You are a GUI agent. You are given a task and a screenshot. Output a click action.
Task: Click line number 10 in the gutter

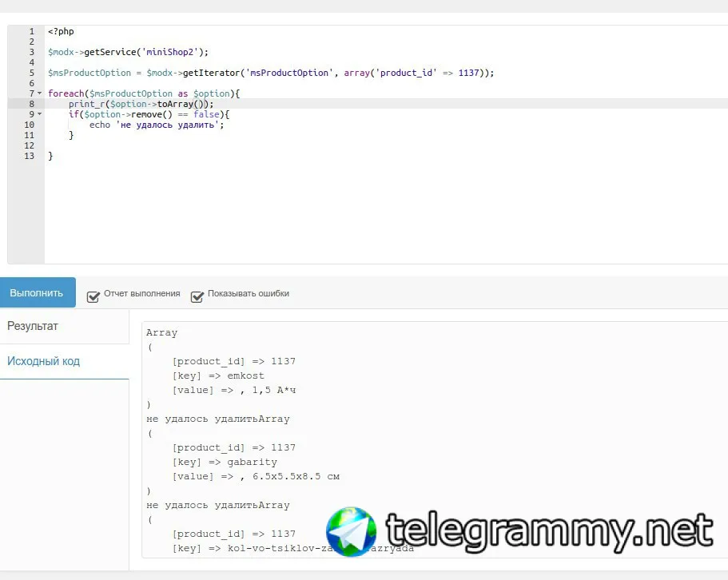(x=30, y=125)
